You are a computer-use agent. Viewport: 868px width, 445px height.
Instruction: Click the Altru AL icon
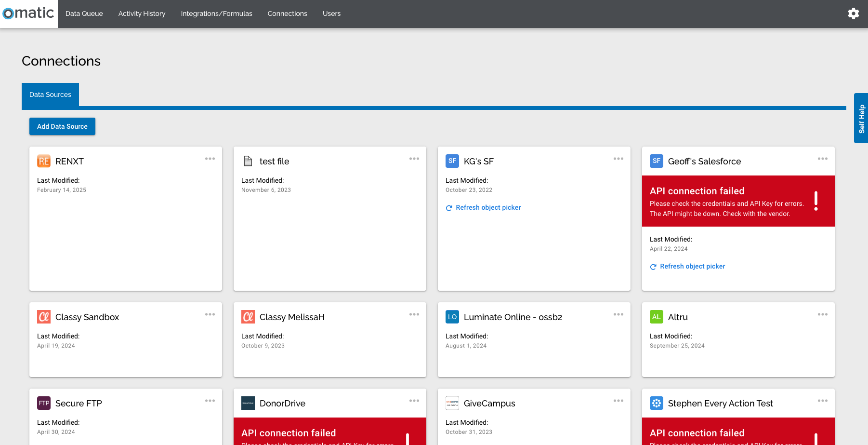point(657,317)
